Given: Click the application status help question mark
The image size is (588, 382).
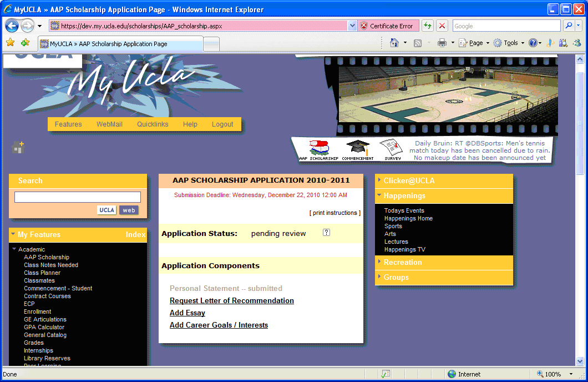Looking at the screenshot, I should (x=326, y=233).
